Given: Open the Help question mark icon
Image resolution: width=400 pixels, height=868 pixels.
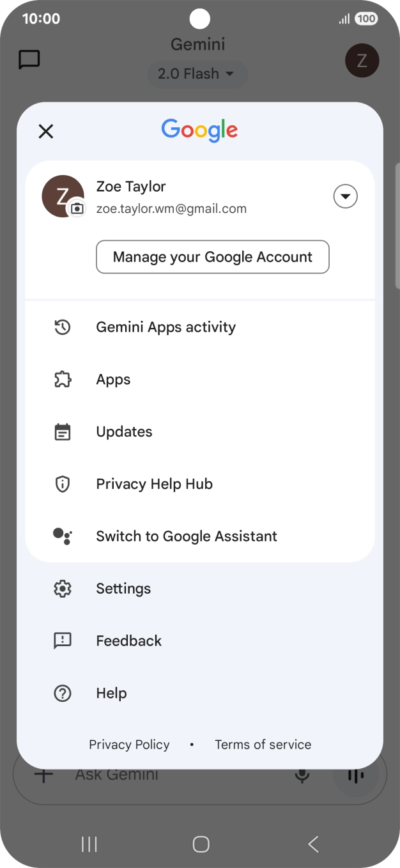Looking at the screenshot, I should coord(62,694).
